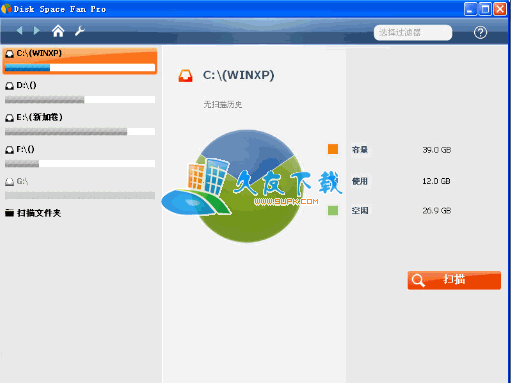Click the back navigation arrow
Screen dimensions: 511x383
(x=20, y=31)
